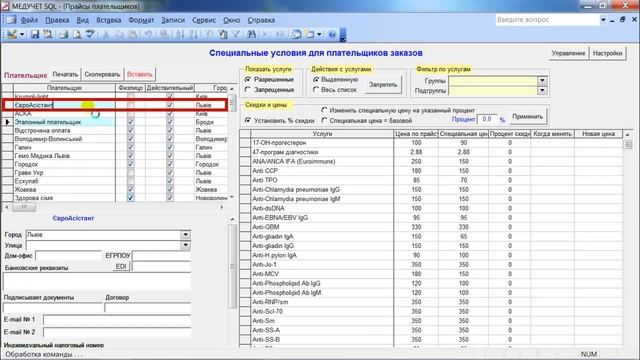This screenshot has width=640, height=360.
Task: Click the Delete record toolbar icon
Action: [x=280, y=35]
